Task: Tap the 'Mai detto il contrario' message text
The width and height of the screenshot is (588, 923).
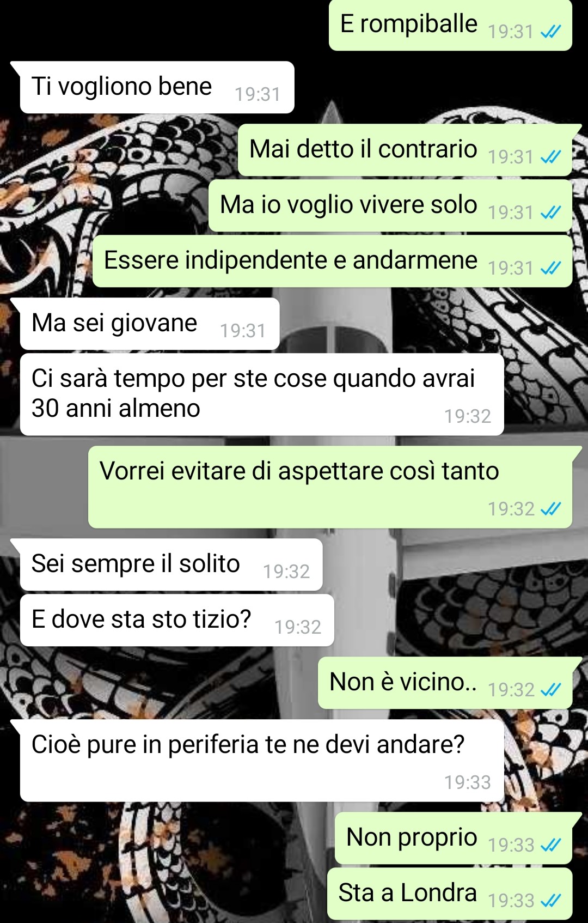Action: pos(363,149)
